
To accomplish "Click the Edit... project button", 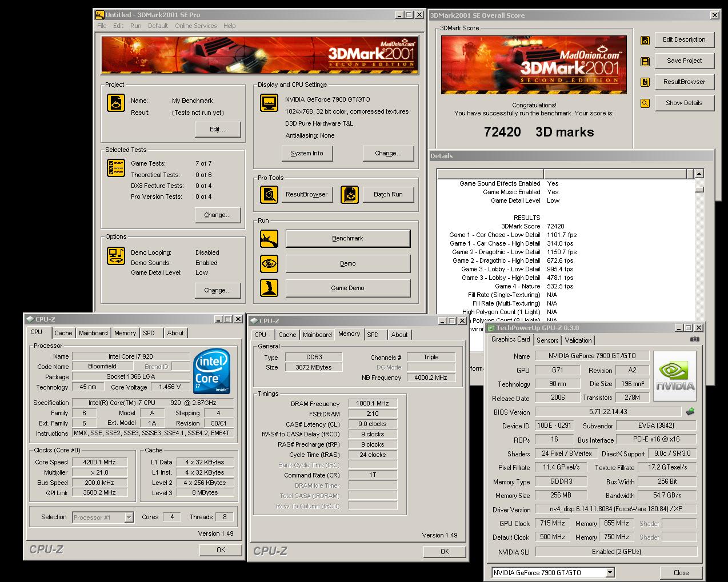I will (x=217, y=129).
